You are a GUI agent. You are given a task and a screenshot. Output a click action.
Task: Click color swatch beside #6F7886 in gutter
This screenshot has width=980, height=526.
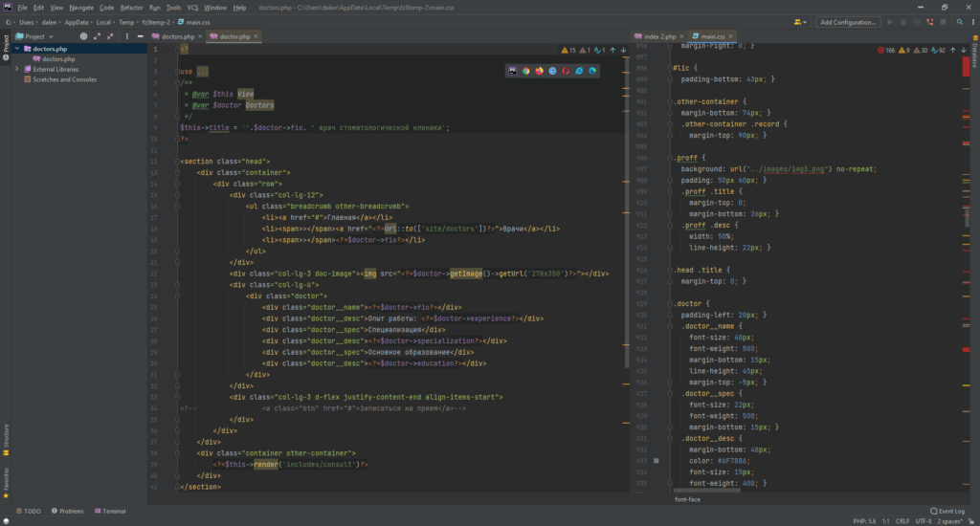pyautogui.click(x=656, y=461)
